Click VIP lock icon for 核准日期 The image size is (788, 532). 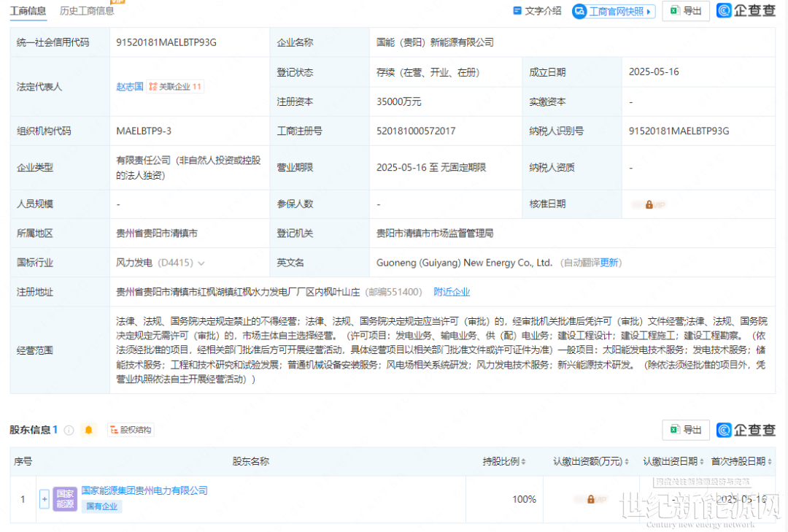[x=649, y=204]
